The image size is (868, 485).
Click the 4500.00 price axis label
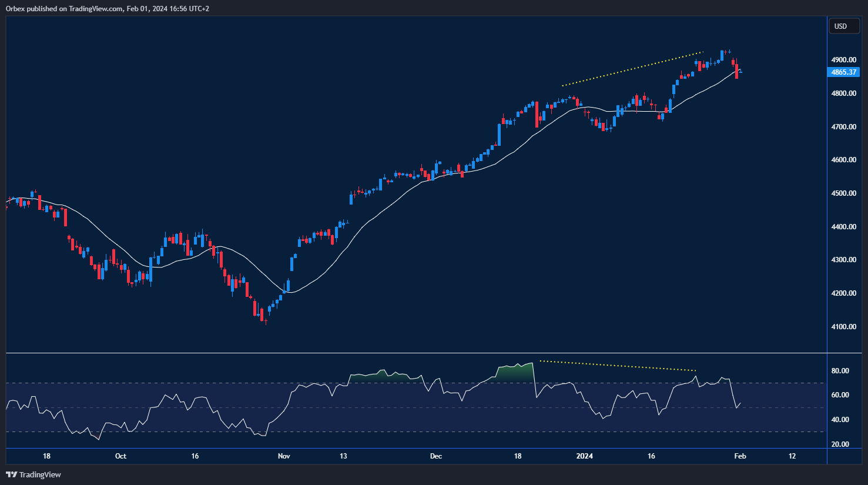tap(843, 193)
